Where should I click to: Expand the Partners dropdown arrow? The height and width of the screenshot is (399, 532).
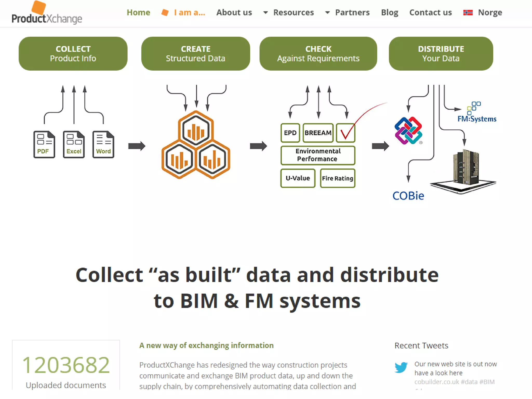[327, 12]
